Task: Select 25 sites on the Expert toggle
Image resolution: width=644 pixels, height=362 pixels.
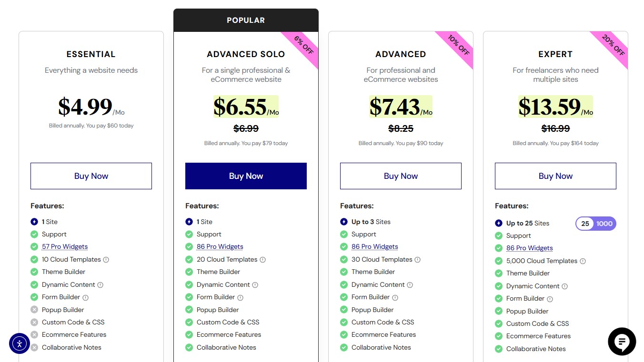Action: pos(584,224)
